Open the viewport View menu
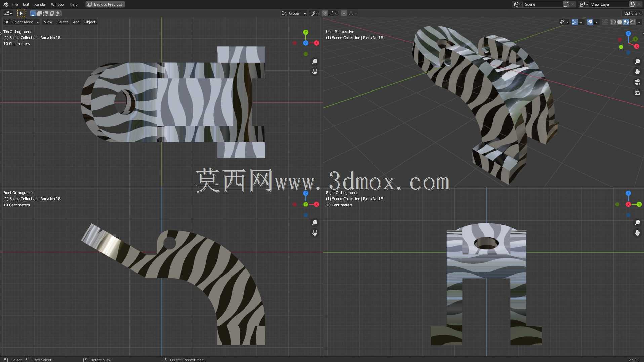The image size is (644, 362). 48,22
